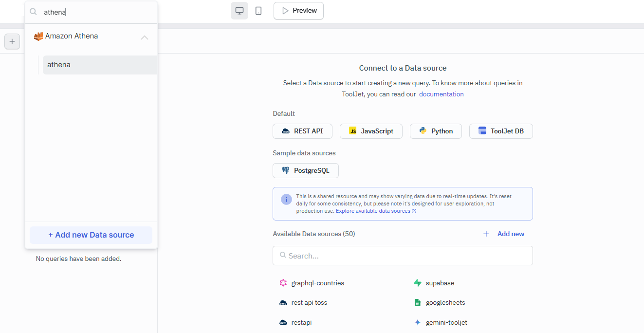Choose Python query option

(x=436, y=131)
